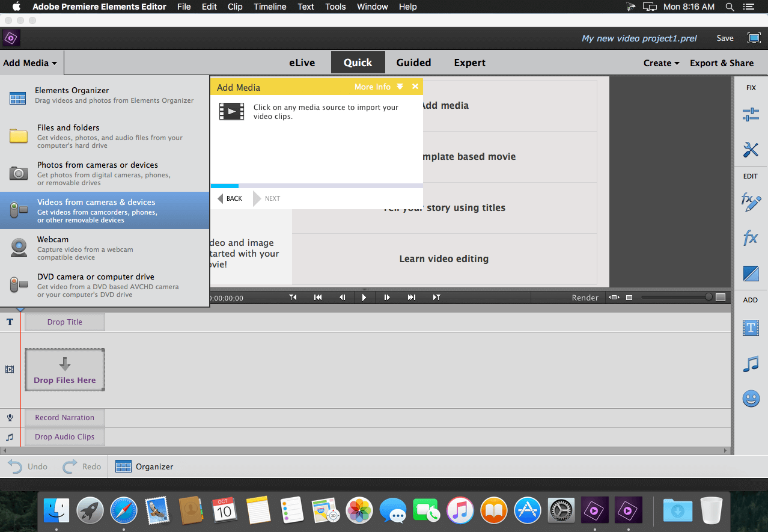Image resolution: width=768 pixels, height=532 pixels.
Task: Open the Music note icon
Action: tap(751, 364)
